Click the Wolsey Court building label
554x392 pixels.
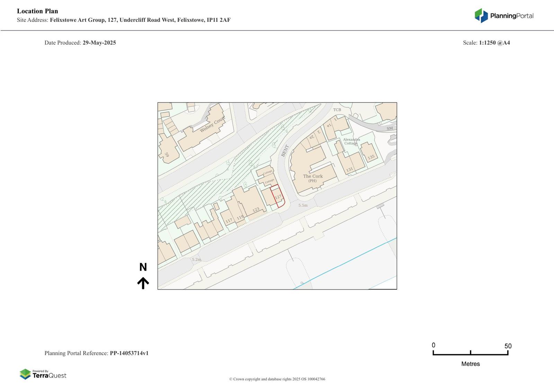pyautogui.click(x=212, y=125)
